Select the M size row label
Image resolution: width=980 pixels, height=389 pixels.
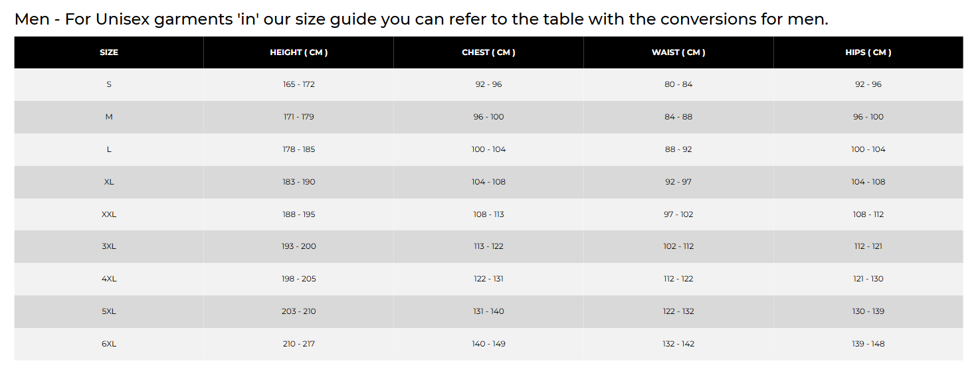tap(109, 117)
